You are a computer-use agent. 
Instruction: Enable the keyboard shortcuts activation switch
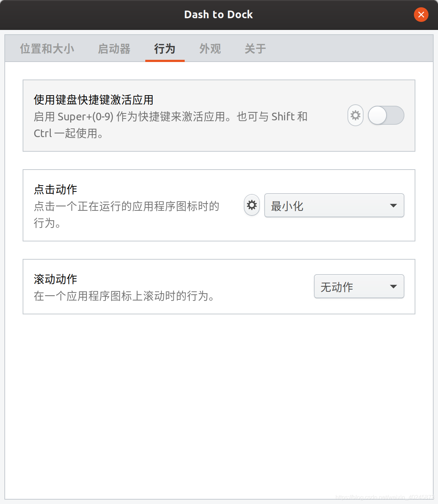tap(386, 116)
